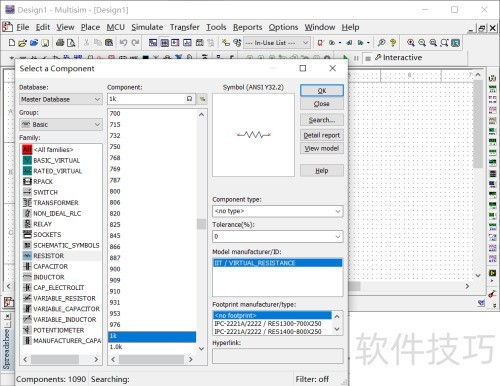Open the In-Use List dropdown
The image size is (500, 386).
coord(277,43)
